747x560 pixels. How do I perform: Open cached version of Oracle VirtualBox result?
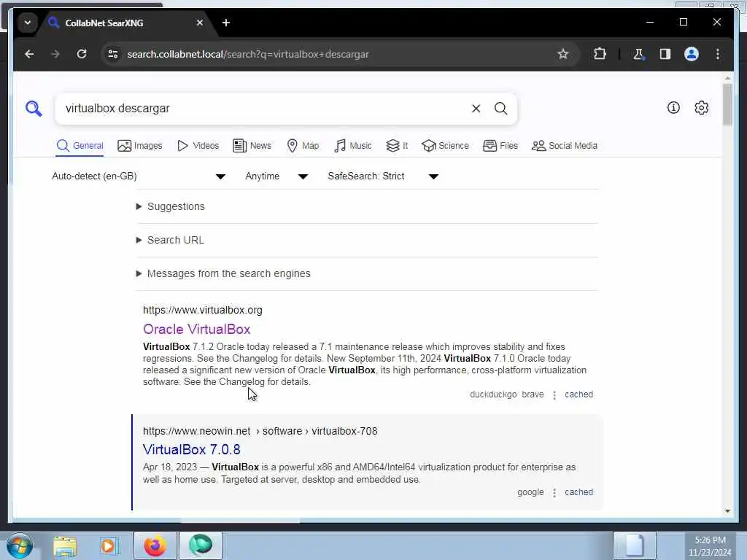(578, 394)
